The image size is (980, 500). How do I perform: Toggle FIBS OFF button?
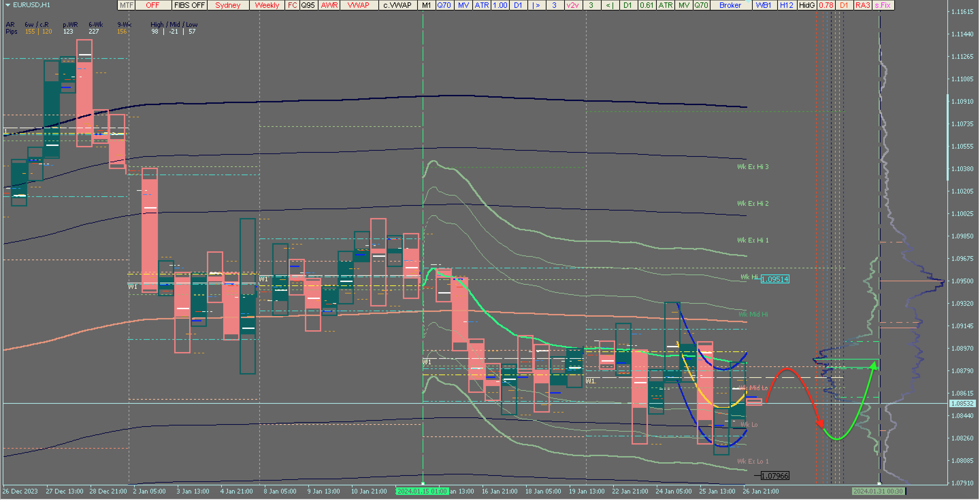click(190, 5)
